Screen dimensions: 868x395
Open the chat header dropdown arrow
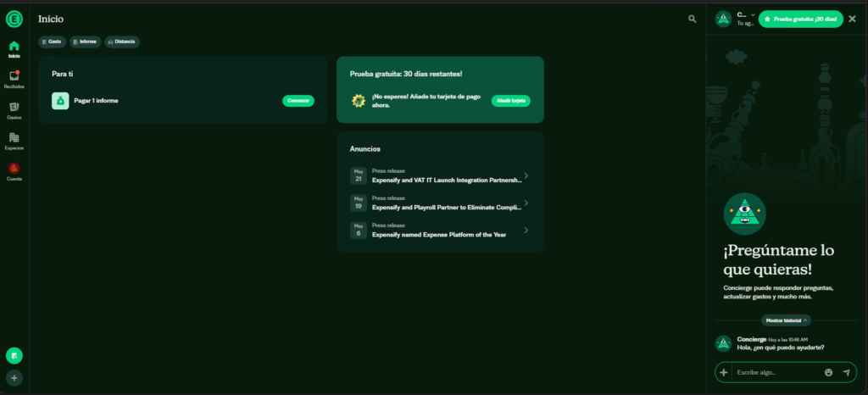(753, 15)
